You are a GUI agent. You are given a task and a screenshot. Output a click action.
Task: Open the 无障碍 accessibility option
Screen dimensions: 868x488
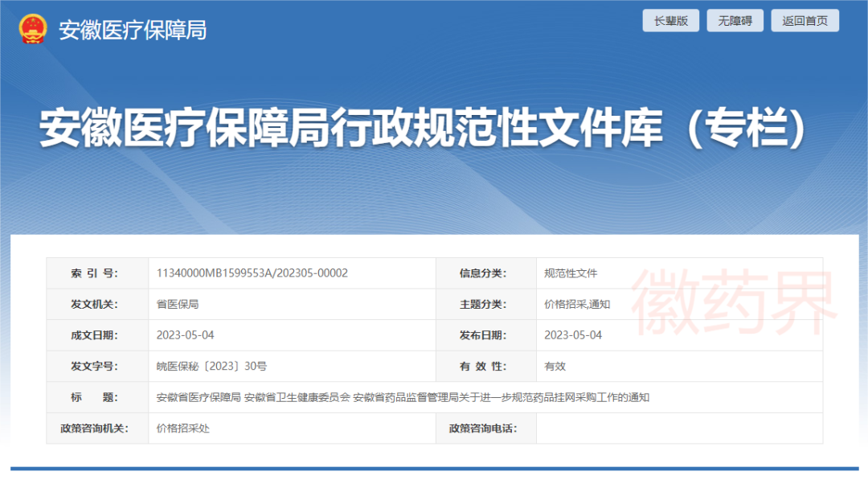(x=735, y=21)
